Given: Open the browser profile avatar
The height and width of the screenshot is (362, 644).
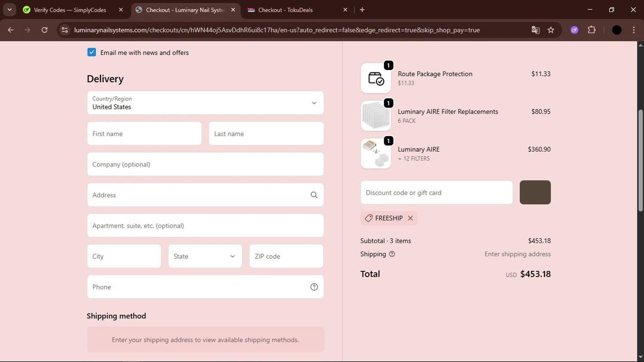Looking at the screenshot, I should 617,30.
